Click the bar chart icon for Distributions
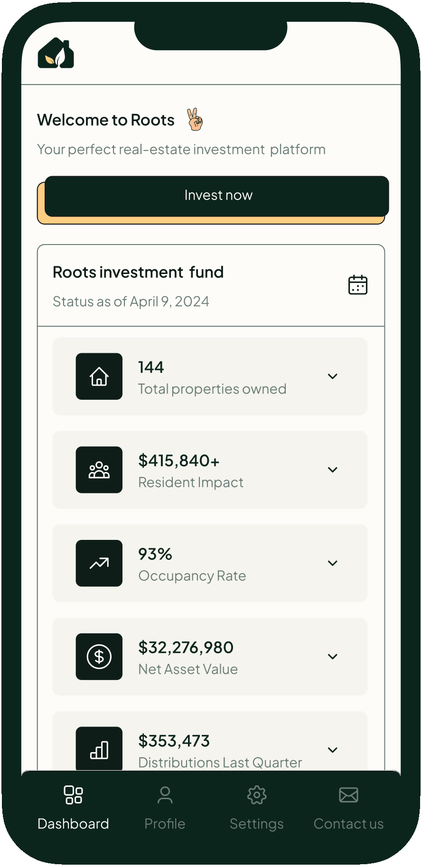Screen dimensions: 422x868 [99, 748]
